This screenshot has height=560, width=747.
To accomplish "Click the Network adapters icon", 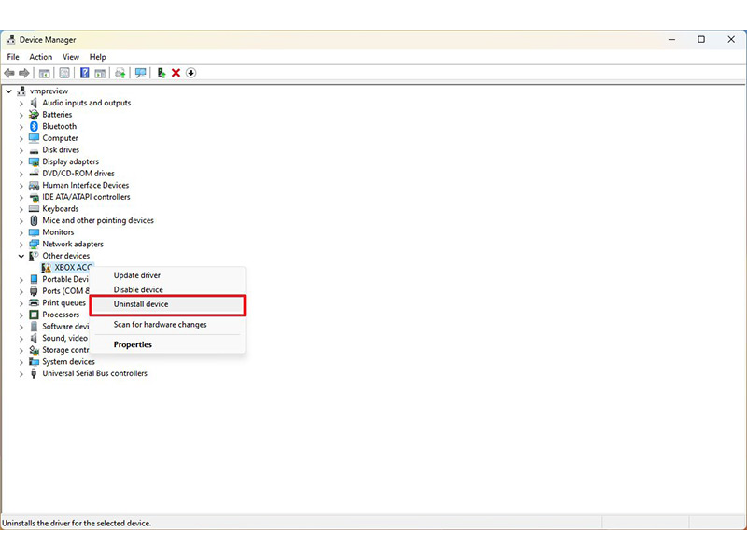I will tap(34, 245).
